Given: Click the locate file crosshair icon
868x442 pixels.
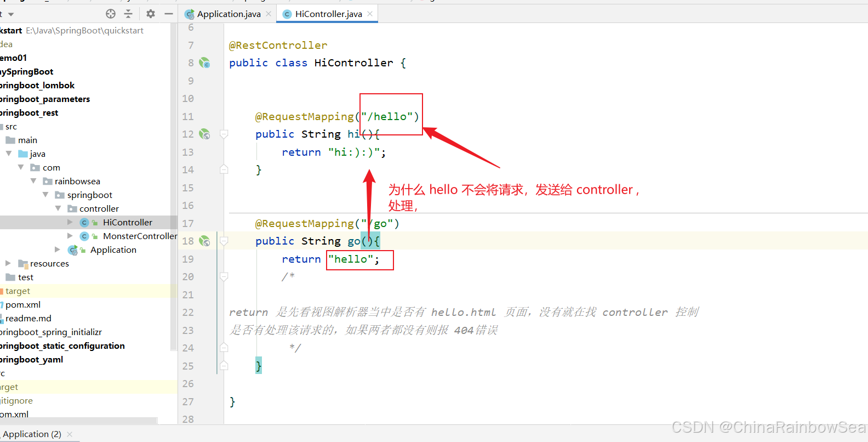Looking at the screenshot, I should click(111, 14).
